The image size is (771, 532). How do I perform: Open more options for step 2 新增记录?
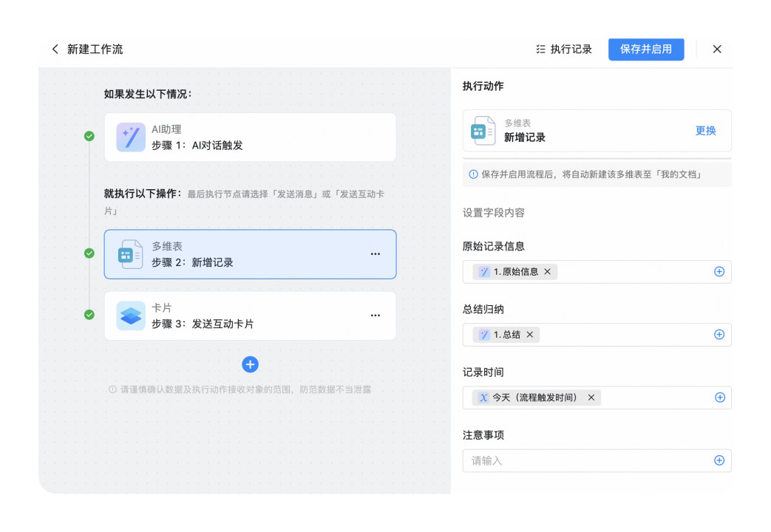click(376, 254)
